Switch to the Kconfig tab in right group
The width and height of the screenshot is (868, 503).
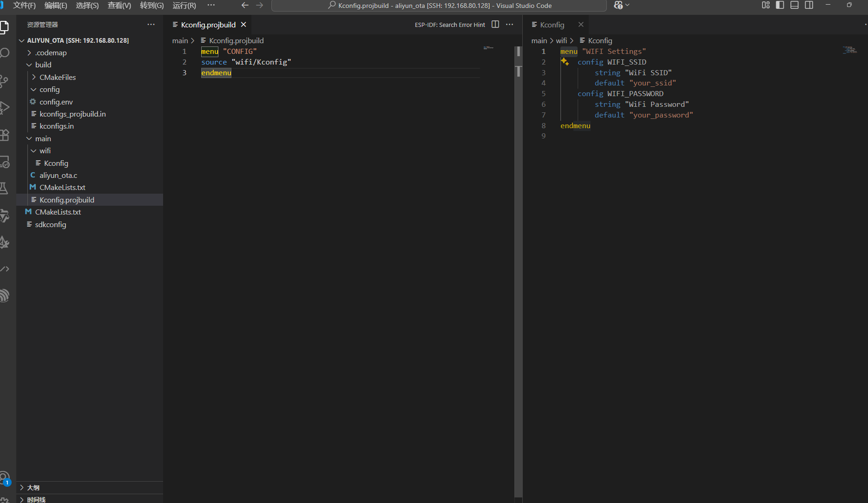click(x=552, y=25)
